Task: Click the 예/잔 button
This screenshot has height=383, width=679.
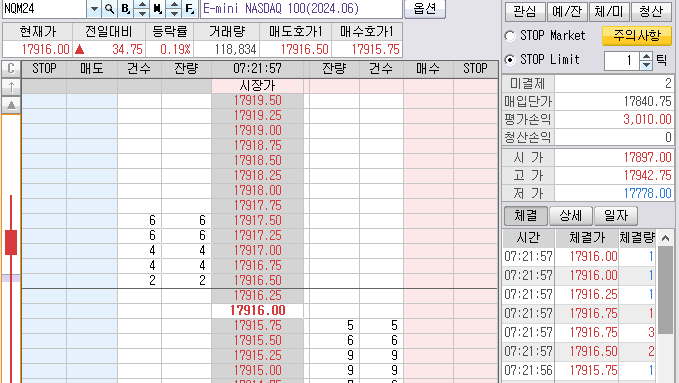Action: coord(567,11)
